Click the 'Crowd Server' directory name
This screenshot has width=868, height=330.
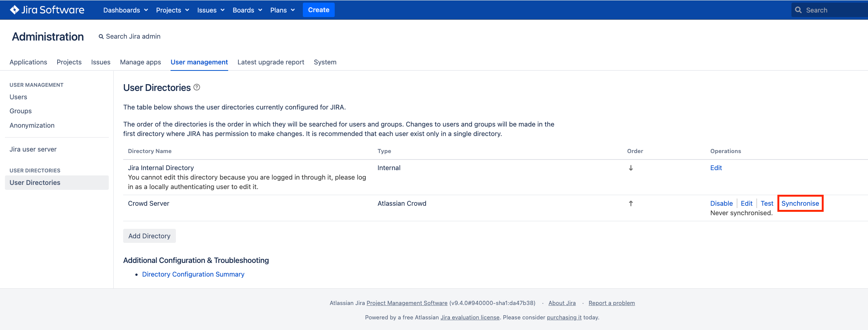coord(149,203)
